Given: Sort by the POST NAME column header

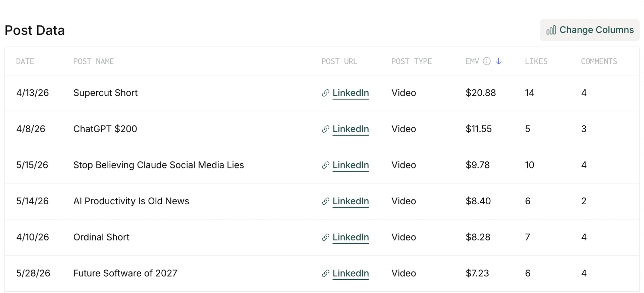Looking at the screenshot, I should (94, 61).
